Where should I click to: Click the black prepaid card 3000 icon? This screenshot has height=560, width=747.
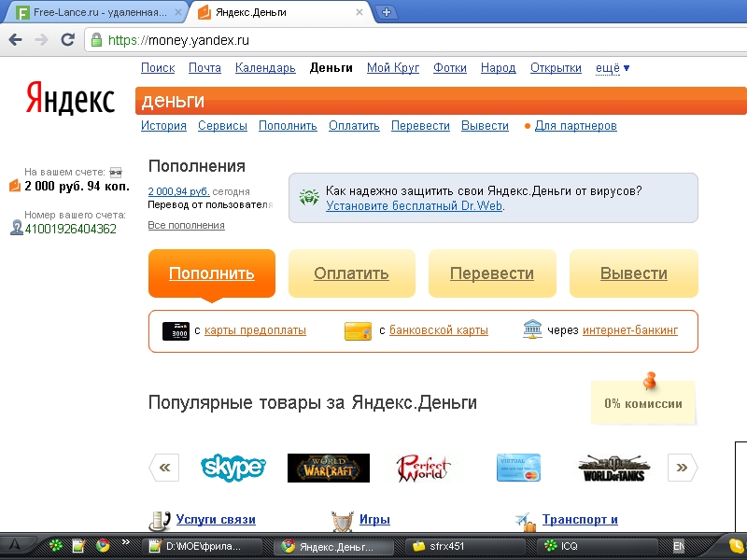pyautogui.click(x=176, y=331)
